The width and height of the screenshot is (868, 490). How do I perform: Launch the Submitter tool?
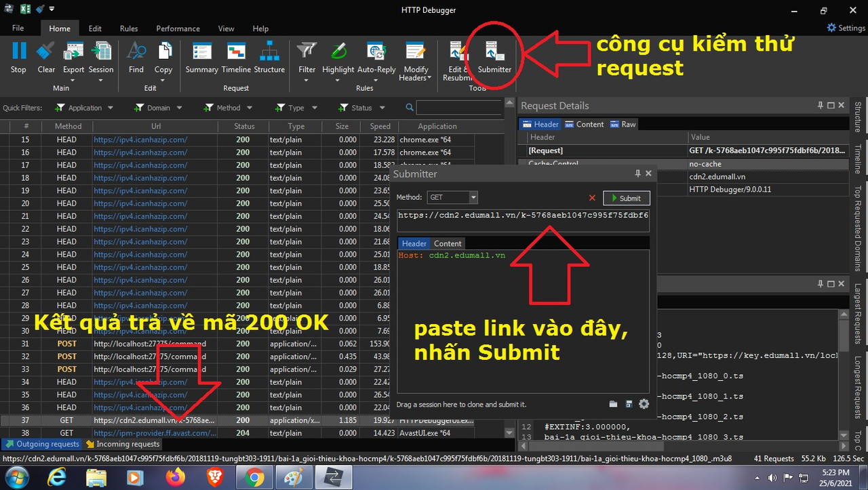pos(494,57)
